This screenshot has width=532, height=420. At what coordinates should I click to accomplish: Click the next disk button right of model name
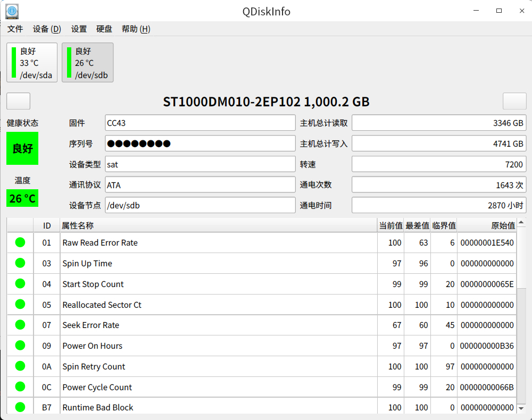coord(514,101)
